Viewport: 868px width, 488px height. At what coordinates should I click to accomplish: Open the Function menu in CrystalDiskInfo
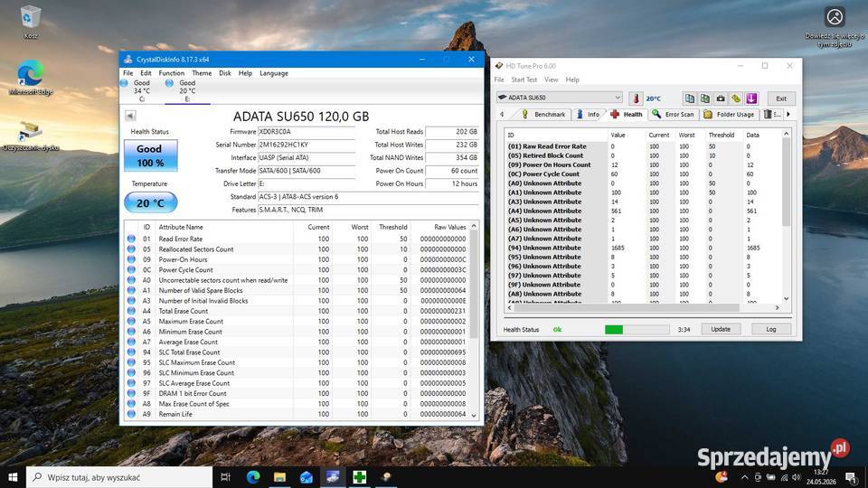point(172,73)
